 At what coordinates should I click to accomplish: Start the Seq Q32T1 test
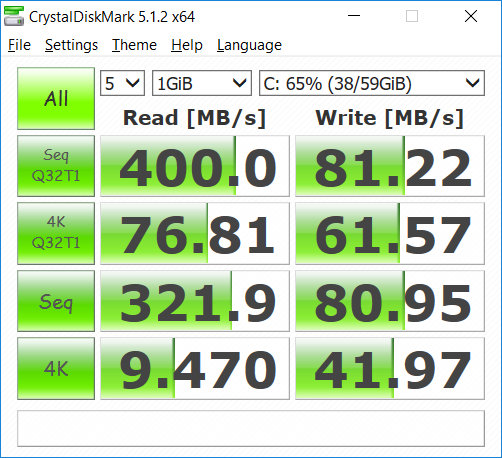[56, 166]
